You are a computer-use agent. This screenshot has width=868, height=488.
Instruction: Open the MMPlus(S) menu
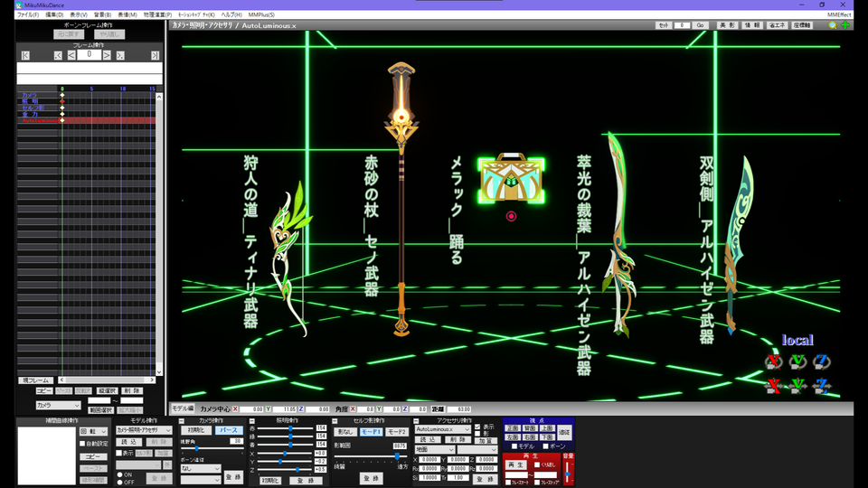(x=259, y=15)
